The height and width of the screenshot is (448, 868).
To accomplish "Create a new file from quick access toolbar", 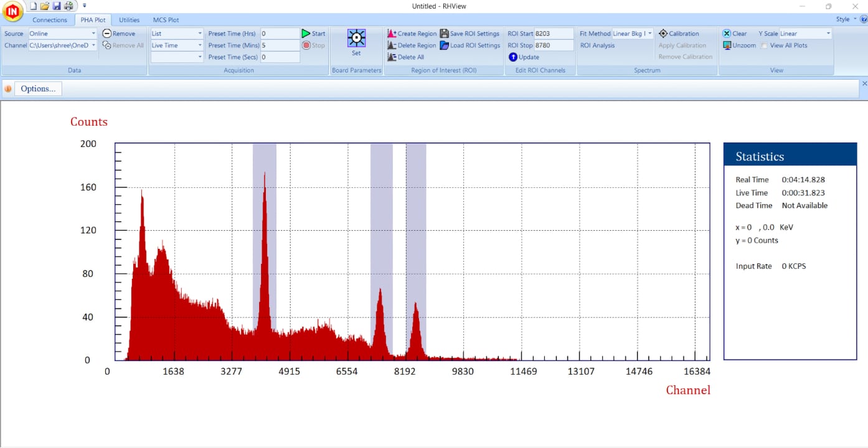I will (34, 6).
